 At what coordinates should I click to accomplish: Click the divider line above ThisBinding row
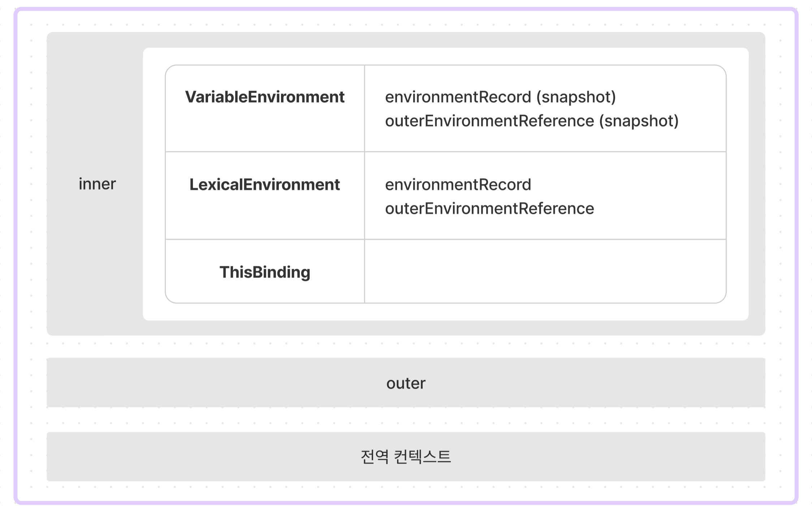click(445, 239)
